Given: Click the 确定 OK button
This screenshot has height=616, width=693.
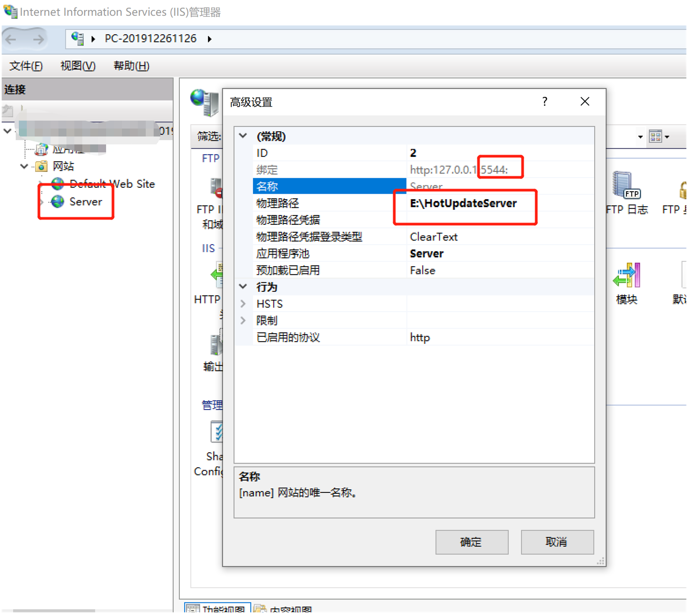Looking at the screenshot, I should [472, 542].
